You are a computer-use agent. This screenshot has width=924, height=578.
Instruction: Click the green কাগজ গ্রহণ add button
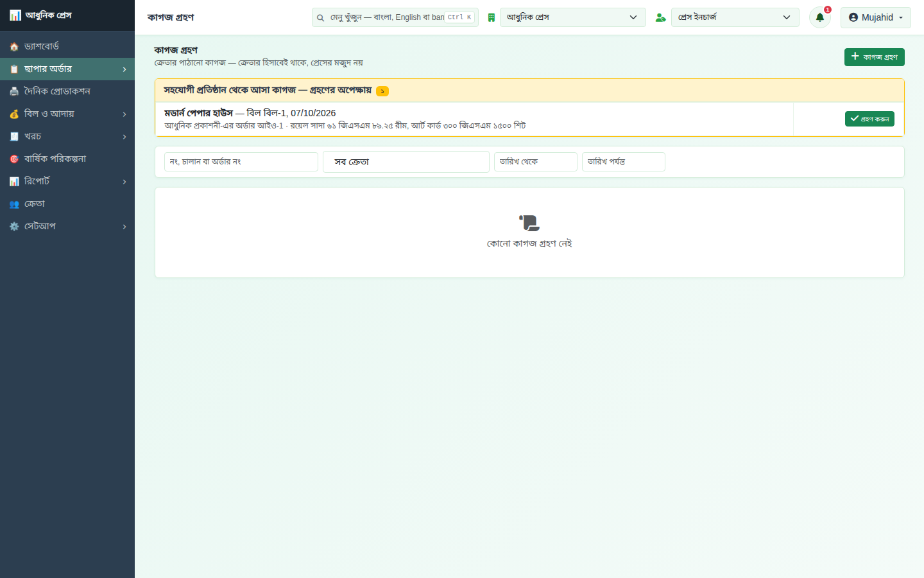click(874, 57)
